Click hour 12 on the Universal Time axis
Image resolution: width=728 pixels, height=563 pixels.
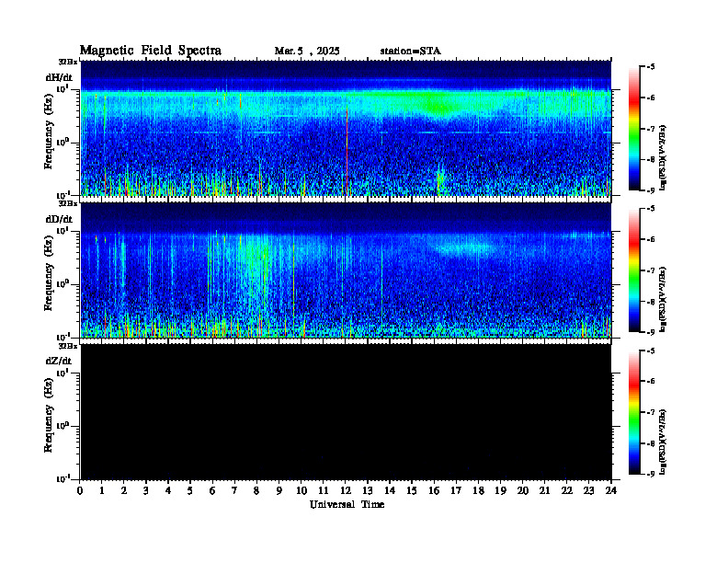[x=346, y=491]
